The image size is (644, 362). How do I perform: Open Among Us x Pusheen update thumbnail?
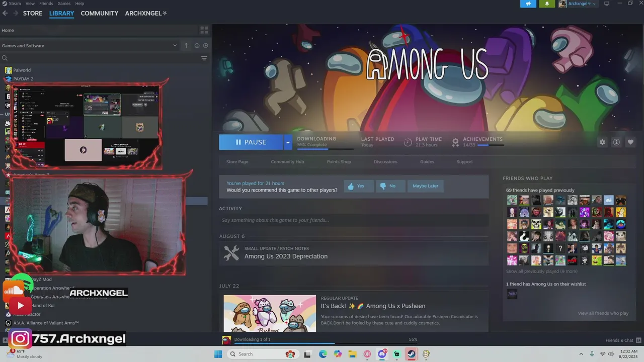pos(270,313)
